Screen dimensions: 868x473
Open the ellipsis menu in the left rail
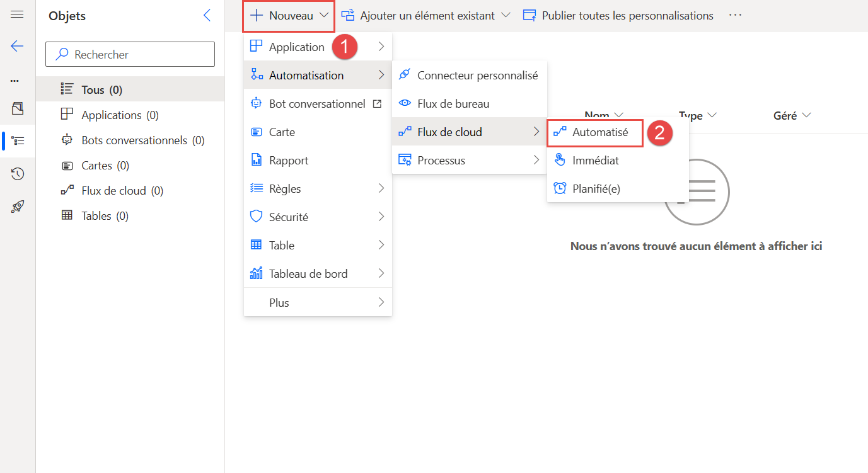pos(17,80)
